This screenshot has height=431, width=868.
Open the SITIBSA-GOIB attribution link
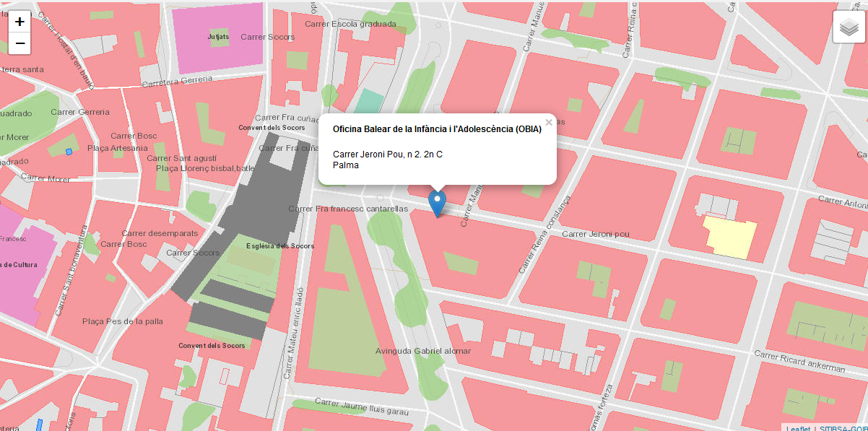(843, 428)
